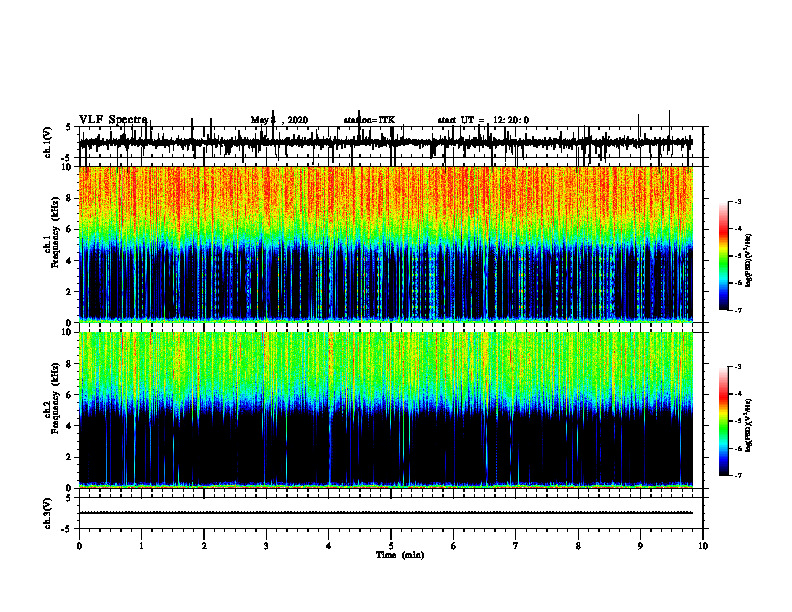Viewport: 792px width, 612px height.
Task: Click time axis tick label '4'
Action: [x=329, y=546]
